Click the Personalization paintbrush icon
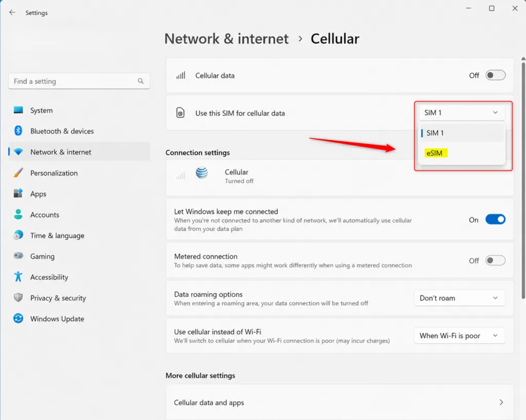Viewport: 526px width, 420px height. [18, 173]
